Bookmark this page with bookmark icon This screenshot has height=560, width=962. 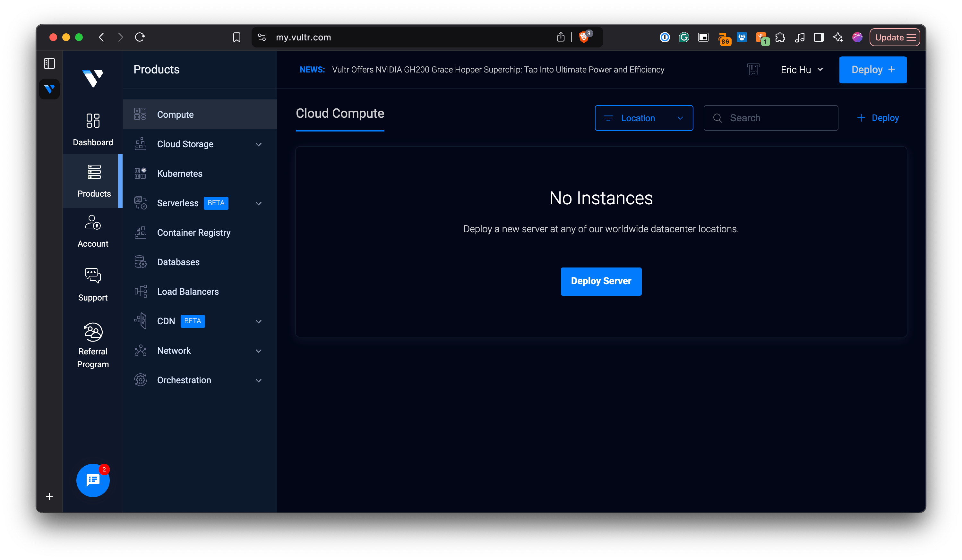[237, 37]
